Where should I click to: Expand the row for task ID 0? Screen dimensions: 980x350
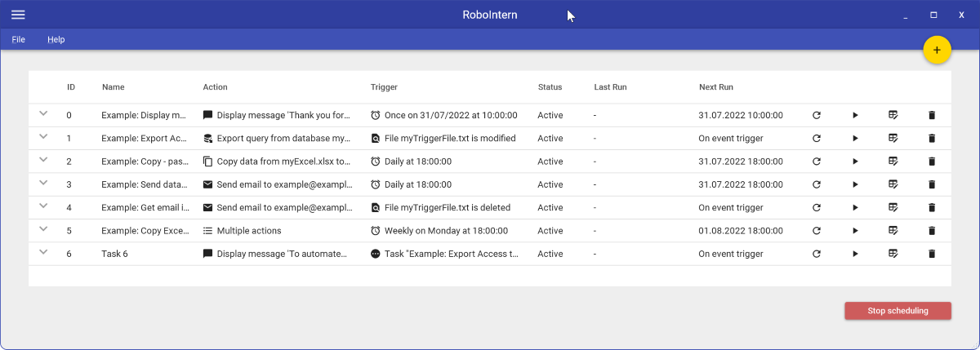43,114
